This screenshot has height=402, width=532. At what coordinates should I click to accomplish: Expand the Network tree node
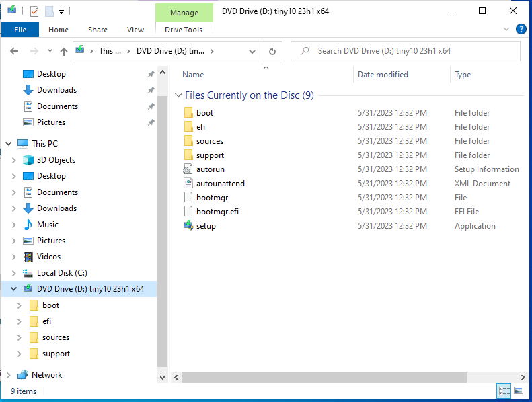9,375
